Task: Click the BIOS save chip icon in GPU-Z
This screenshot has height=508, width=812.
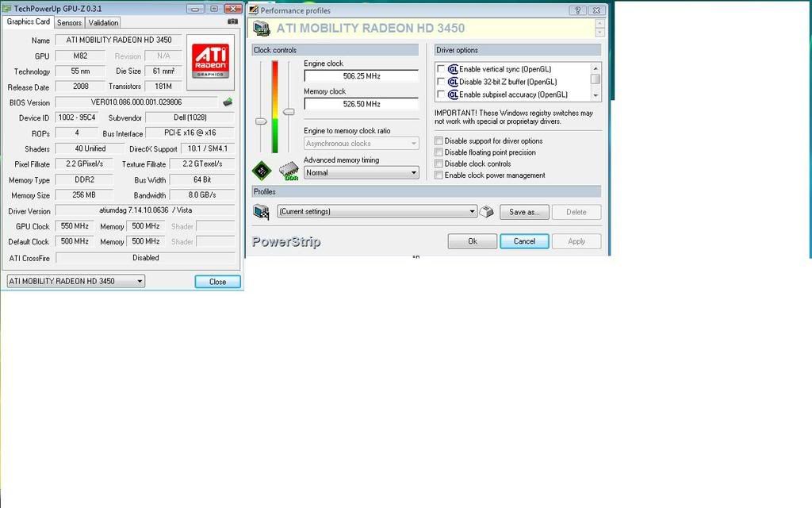Action: click(228, 102)
